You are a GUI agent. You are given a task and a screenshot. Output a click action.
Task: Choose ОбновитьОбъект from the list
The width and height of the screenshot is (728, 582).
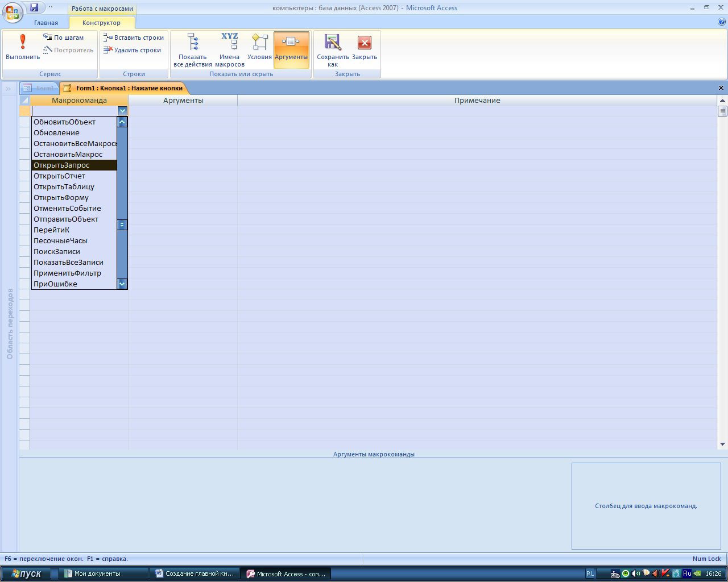[74, 122]
